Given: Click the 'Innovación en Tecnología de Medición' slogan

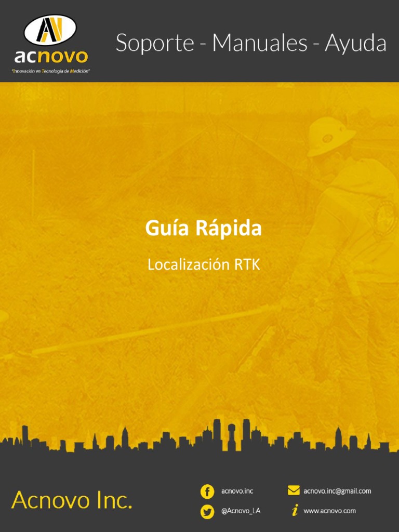Looking at the screenshot, I should tap(51, 71).
